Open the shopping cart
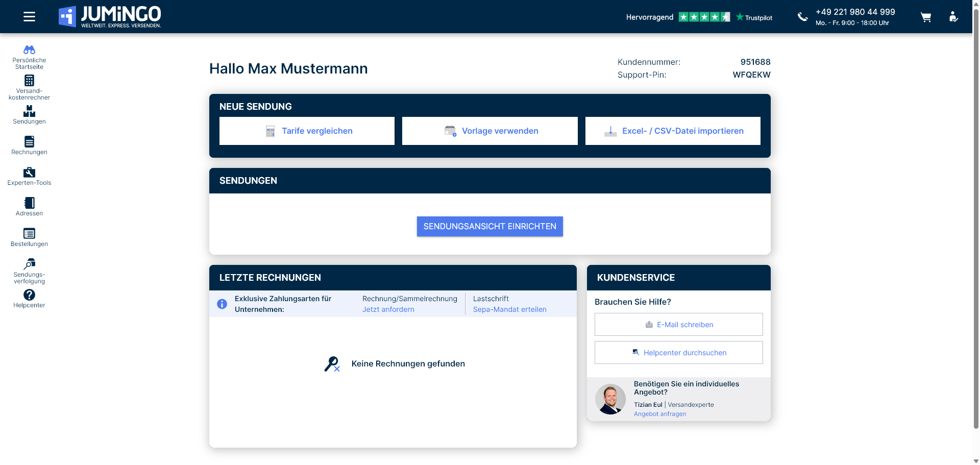Viewport: 980px width, 465px height. [x=926, y=17]
